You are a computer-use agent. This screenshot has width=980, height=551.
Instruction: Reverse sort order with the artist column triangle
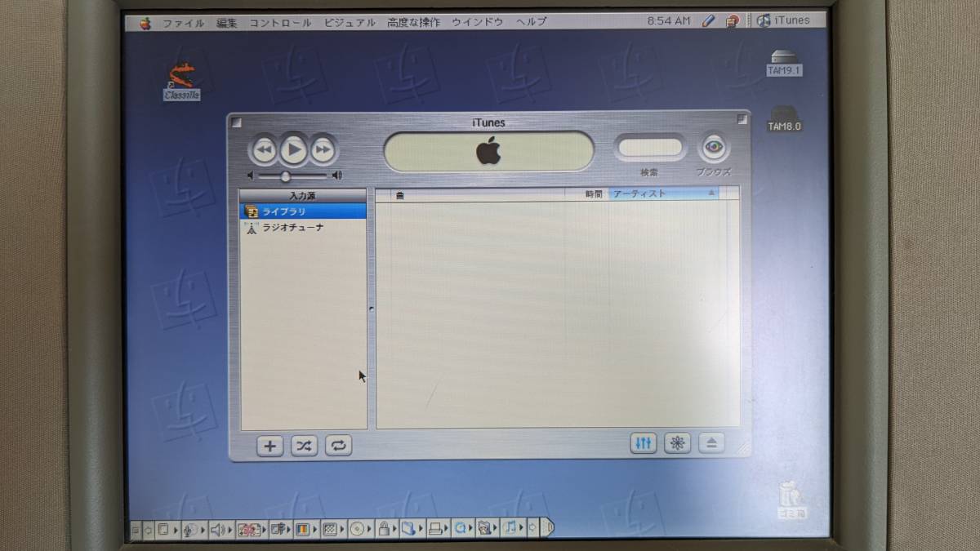tap(710, 193)
